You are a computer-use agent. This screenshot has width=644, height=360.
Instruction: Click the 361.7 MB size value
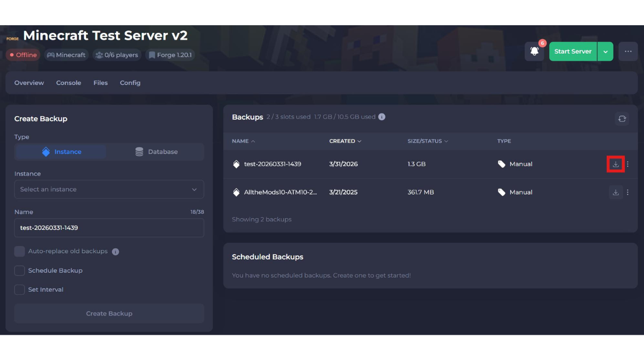click(421, 192)
